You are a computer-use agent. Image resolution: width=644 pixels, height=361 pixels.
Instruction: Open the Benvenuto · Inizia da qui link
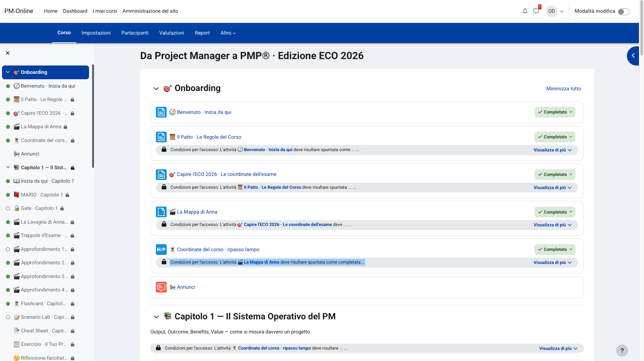pos(204,112)
